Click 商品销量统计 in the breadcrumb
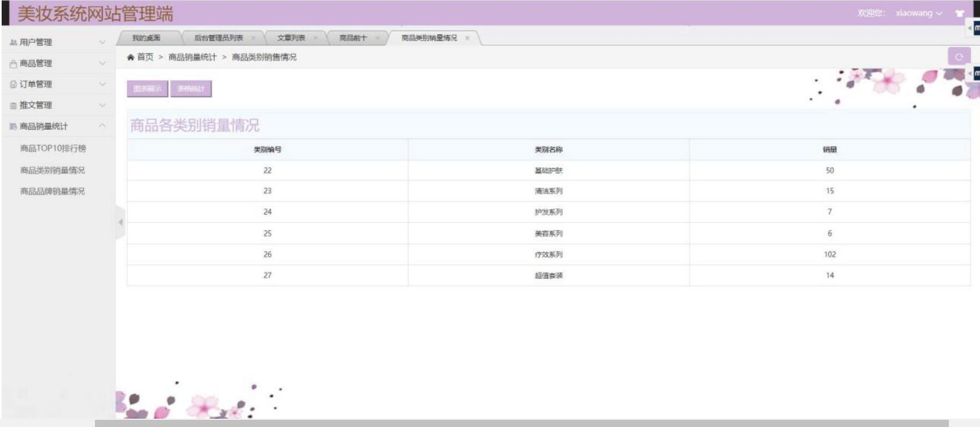 [x=192, y=57]
